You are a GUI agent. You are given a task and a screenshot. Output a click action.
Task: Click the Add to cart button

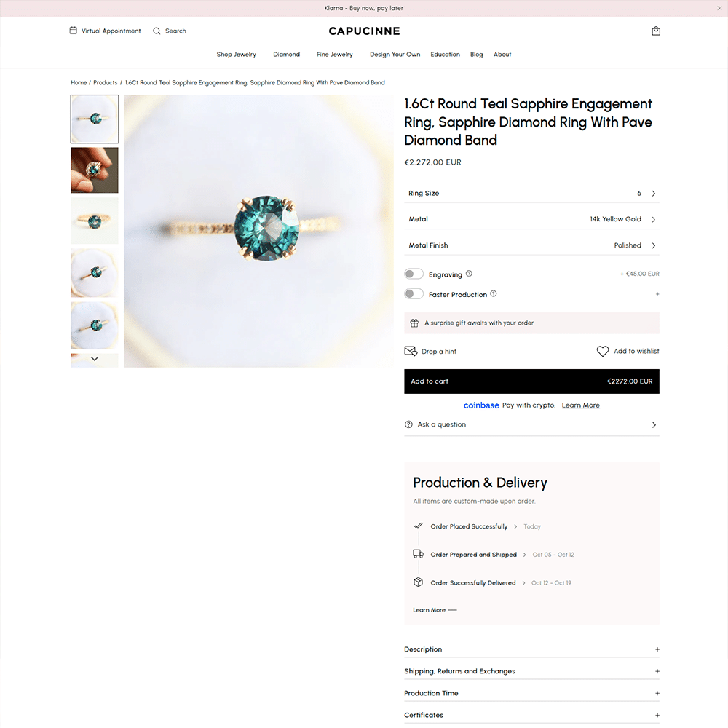point(531,381)
